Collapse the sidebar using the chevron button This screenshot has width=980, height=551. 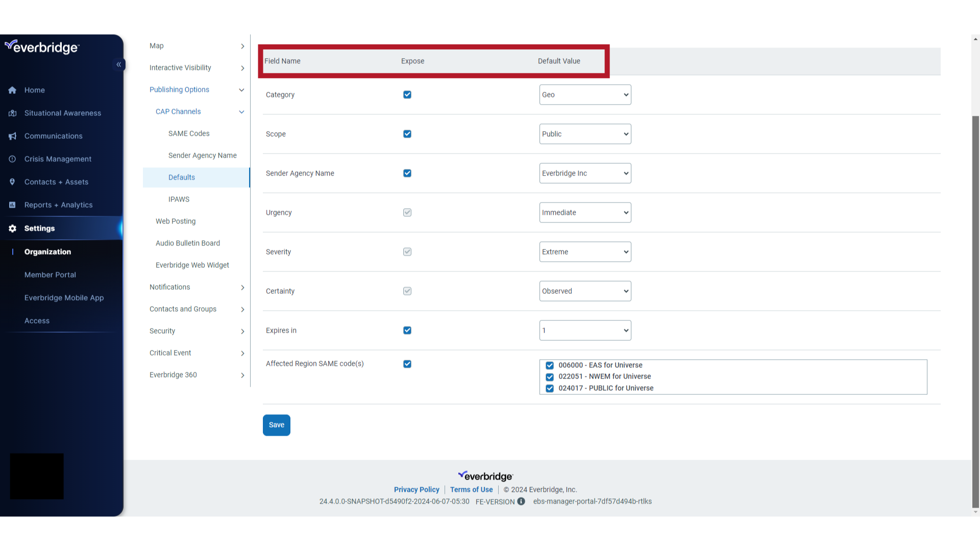[119, 64]
